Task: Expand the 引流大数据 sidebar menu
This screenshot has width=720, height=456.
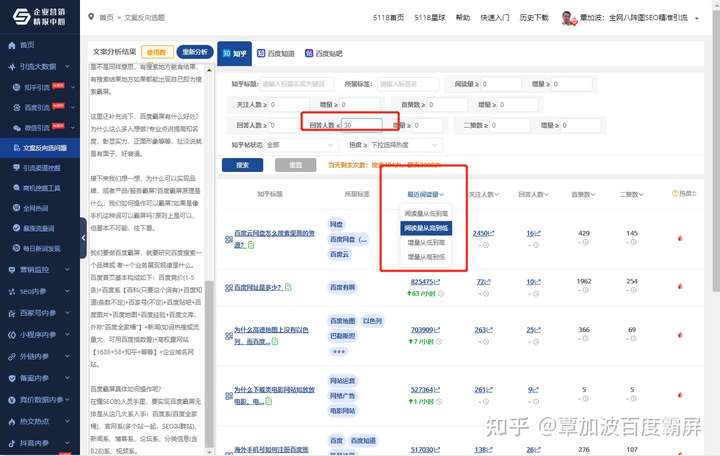Action: (40, 67)
